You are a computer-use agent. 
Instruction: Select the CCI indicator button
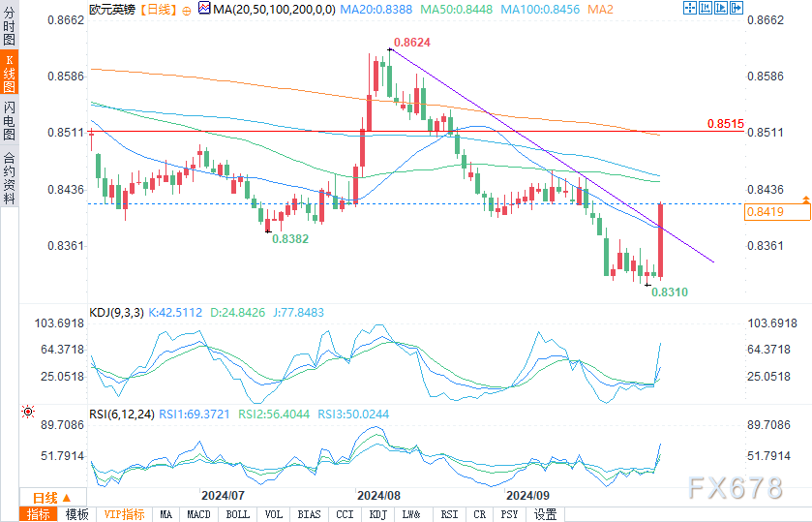pyautogui.click(x=345, y=514)
